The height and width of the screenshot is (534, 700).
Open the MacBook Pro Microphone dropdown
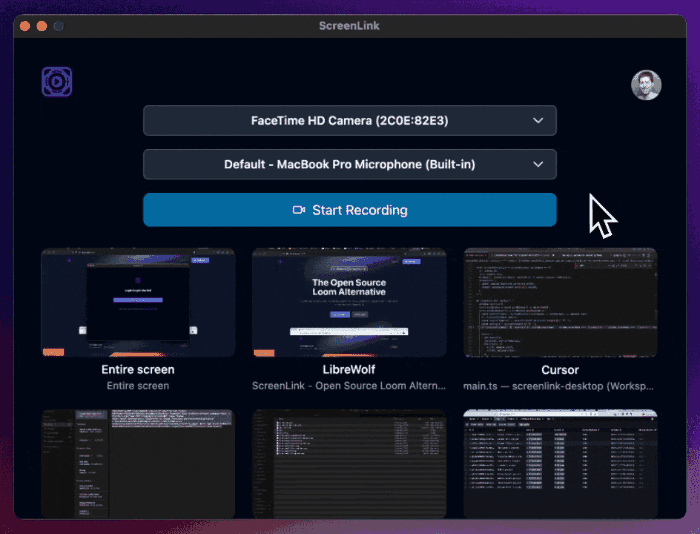coord(350,164)
